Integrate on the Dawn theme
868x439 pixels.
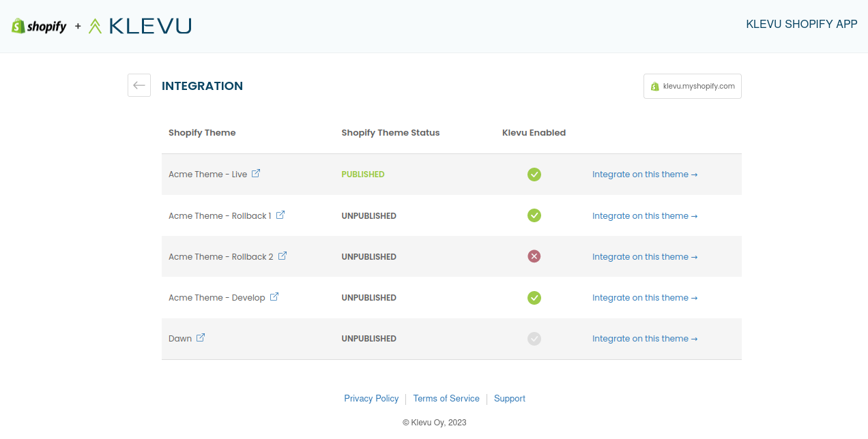[x=644, y=339]
